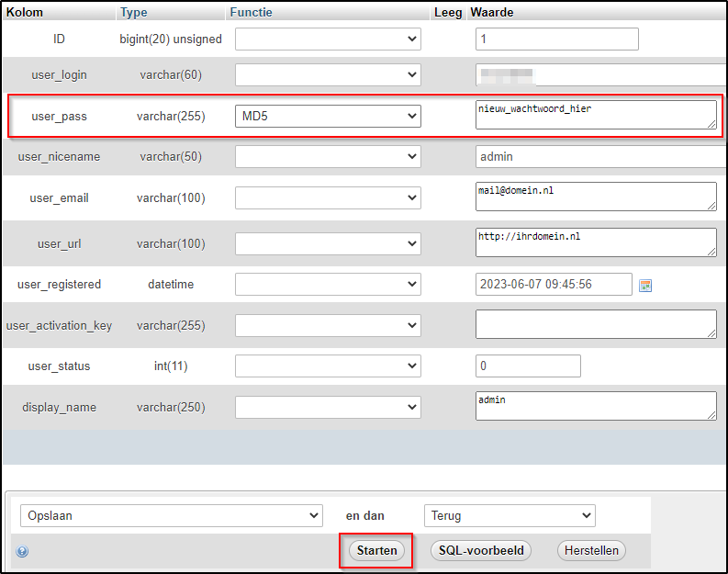Screen dimensions: 728x574
Task: Open the Terug 'en dan' dropdown
Action: [x=510, y=516]
